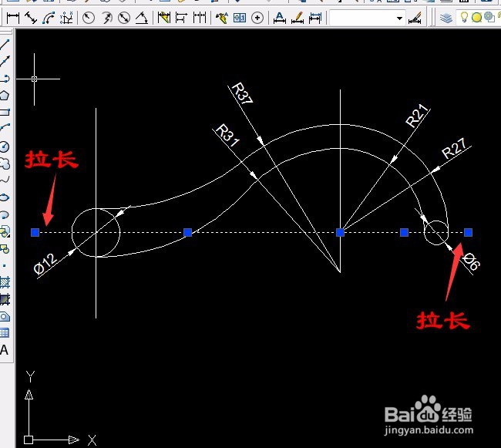Click the Insert Block tool
This screenshot has width=501, height=448.
pyautogui.click(x=5, y=231)
